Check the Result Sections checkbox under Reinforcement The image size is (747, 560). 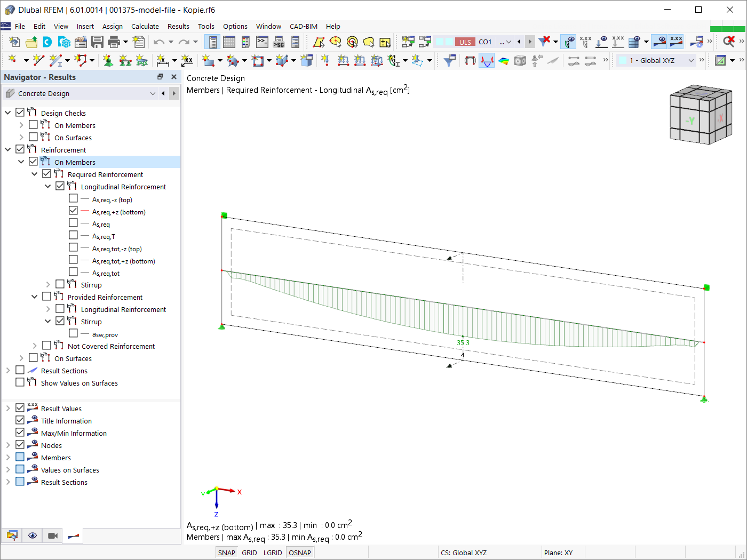click(x=20, y=370)
